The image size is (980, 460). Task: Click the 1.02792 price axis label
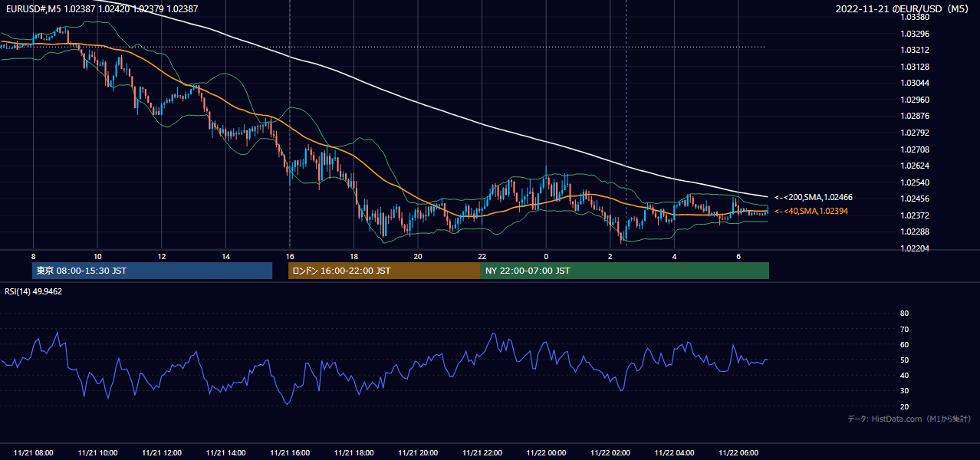pos(916,133)
